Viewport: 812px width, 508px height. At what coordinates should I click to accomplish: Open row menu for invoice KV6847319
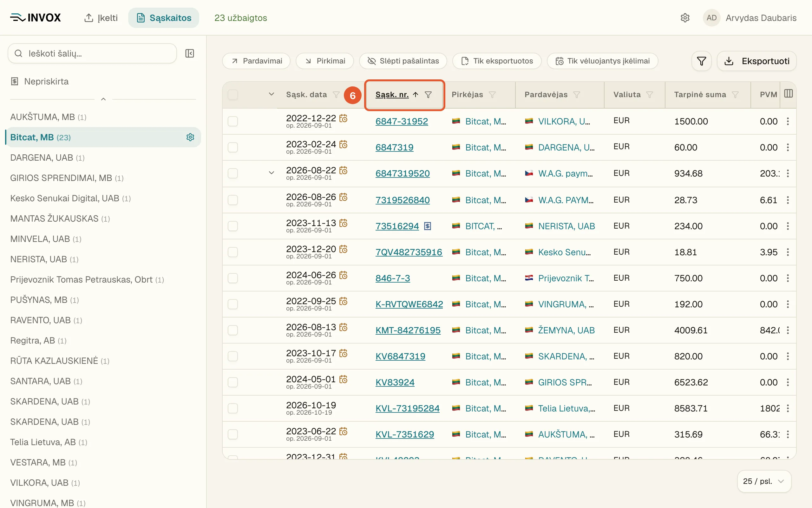[x=788, y=356]
